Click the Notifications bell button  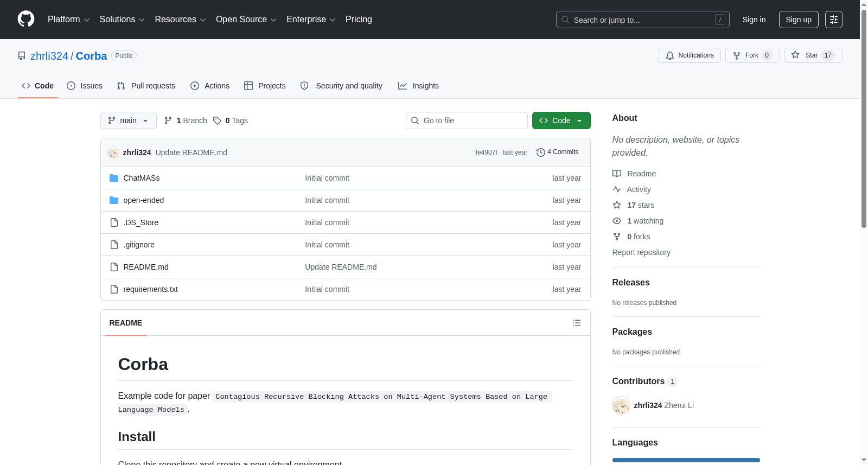[x=690, y=55]
